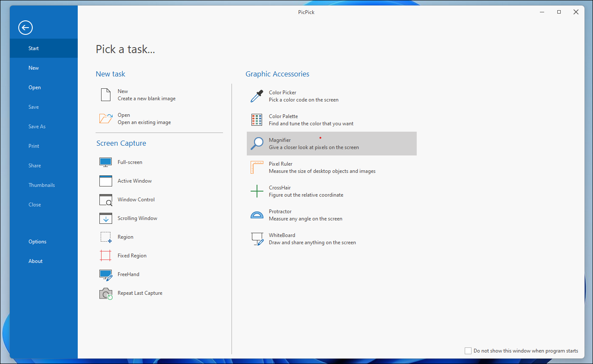593x364 pixels.
Task: Click the Repeat Last Capture camera icon
Action: (x=105, y=293)
